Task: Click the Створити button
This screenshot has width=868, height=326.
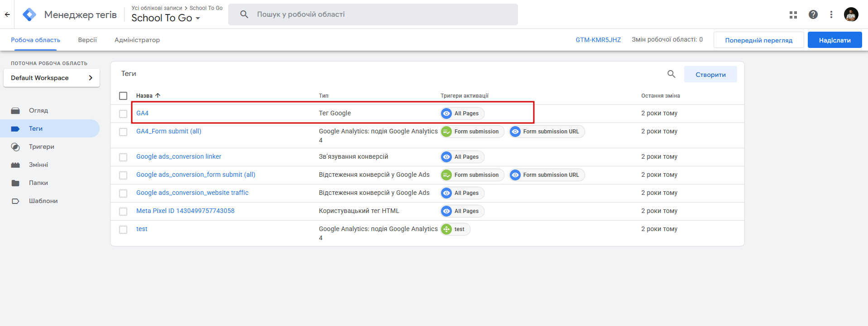Action: [x=710, y=74]
